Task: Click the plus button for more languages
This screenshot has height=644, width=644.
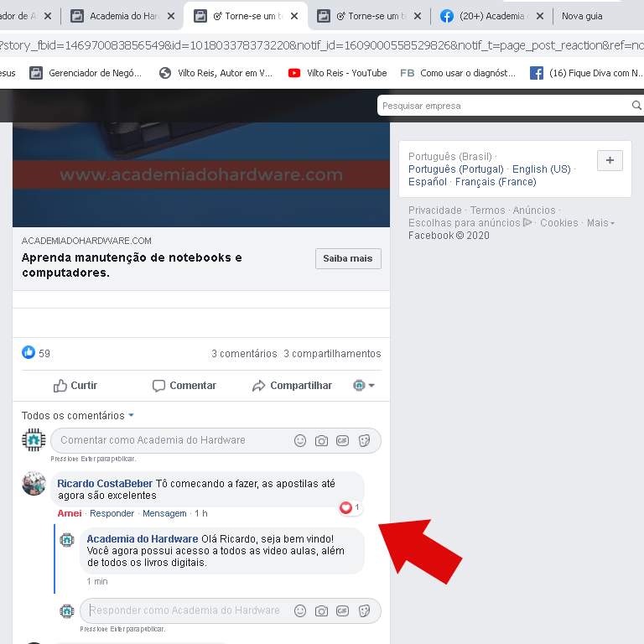Action: (x=610, y=160)
